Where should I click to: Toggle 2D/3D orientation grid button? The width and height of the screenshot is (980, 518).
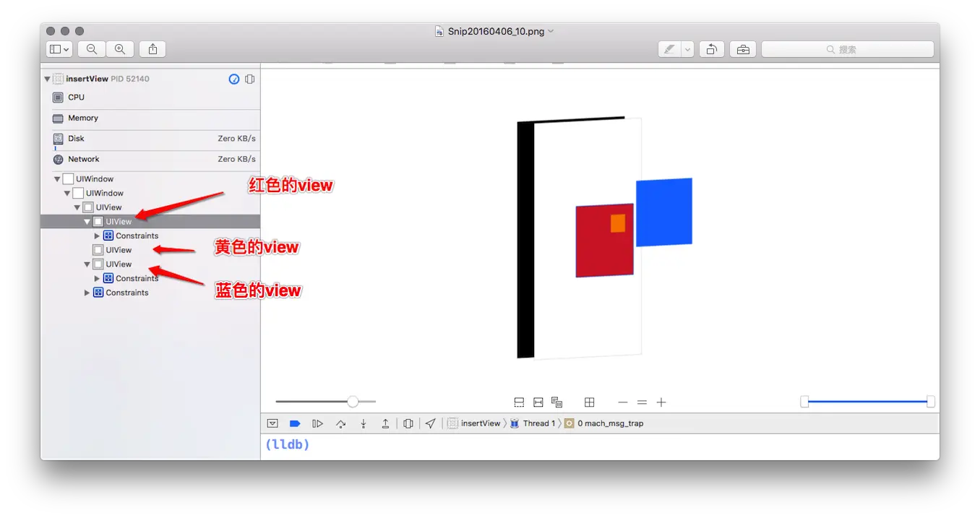[x=590, y=402]
